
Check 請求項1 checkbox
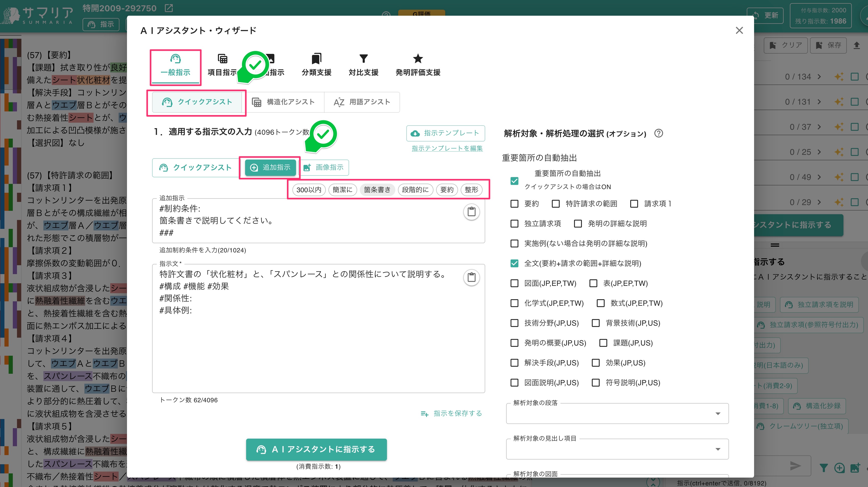634,204
